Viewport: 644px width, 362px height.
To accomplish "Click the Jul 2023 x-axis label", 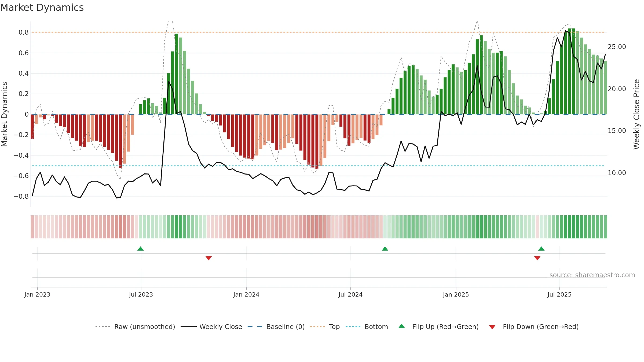I will [141, 294].
